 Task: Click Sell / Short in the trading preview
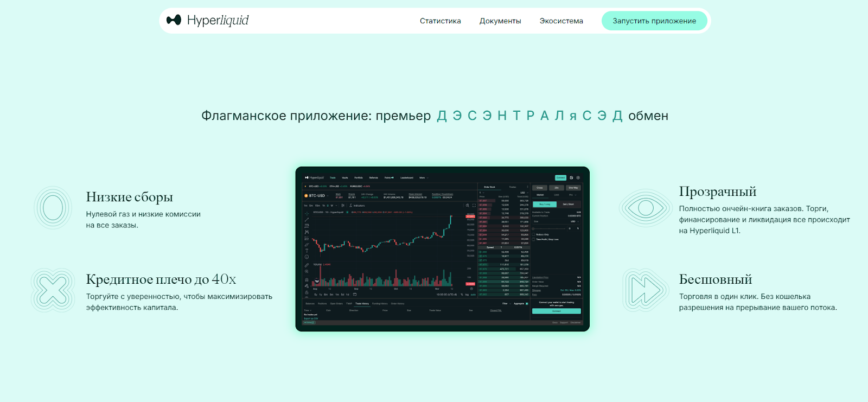pos(569,204)
